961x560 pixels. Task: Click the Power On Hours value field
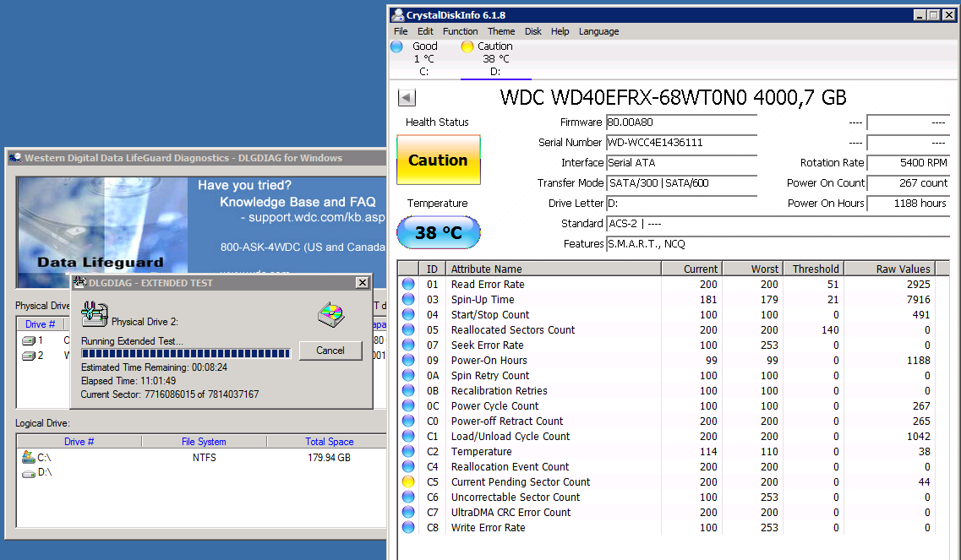click(x=909, y=204)
